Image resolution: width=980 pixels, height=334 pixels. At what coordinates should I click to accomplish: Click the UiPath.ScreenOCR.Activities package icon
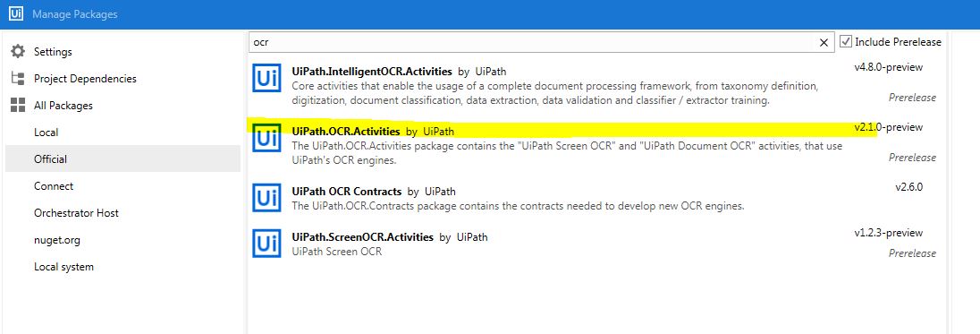266,244
